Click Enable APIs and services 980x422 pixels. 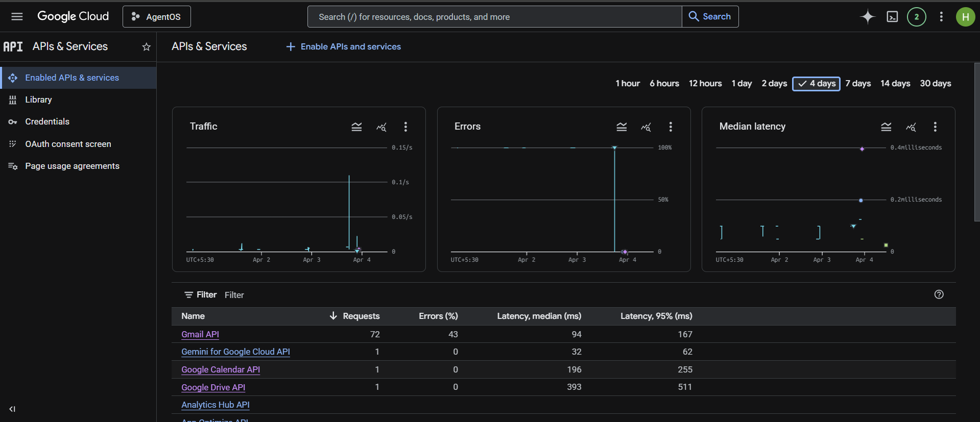pos(343,46)
